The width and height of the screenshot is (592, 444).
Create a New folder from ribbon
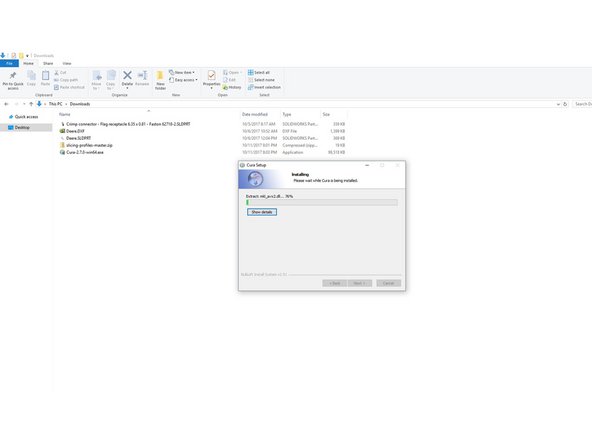[x=160, y=80]
